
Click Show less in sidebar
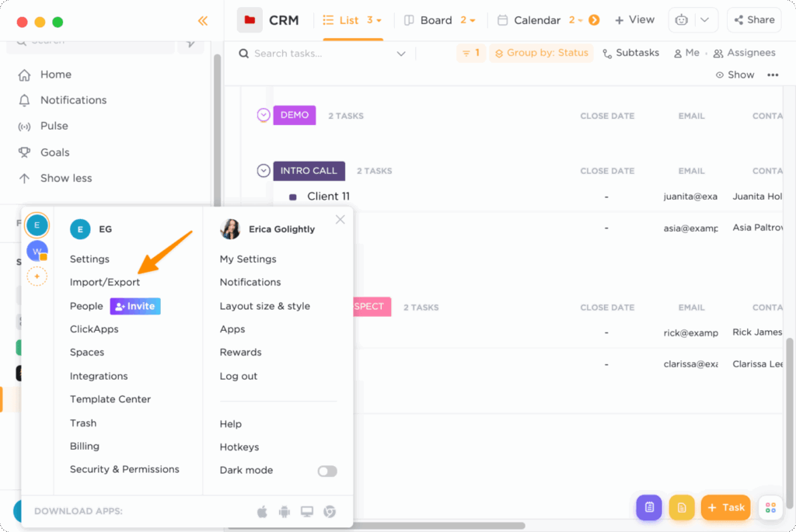click(x=66, y=178)
